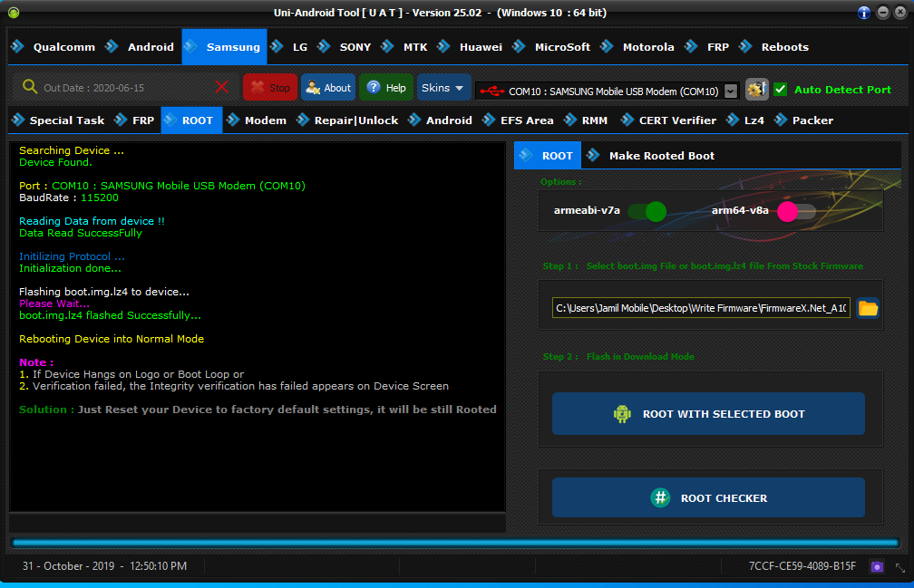This screenshot has height=588, width=914.
Task: Select the ROOT sub-tab
Action: point(191,120)
